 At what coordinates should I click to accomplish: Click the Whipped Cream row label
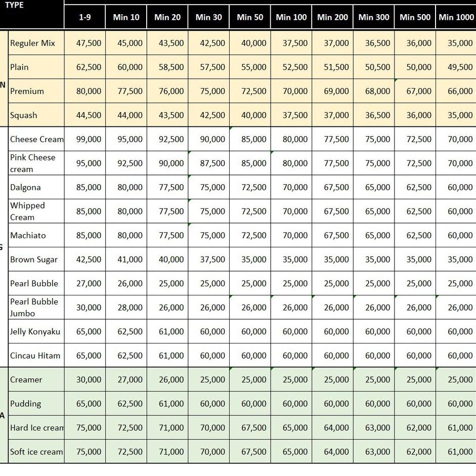point(36,211)
